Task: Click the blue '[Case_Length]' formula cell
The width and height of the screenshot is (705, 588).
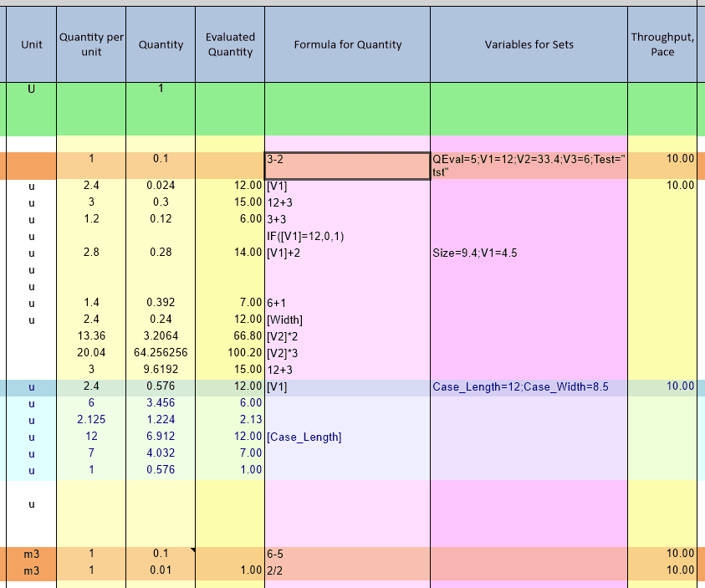Action: 347,437
